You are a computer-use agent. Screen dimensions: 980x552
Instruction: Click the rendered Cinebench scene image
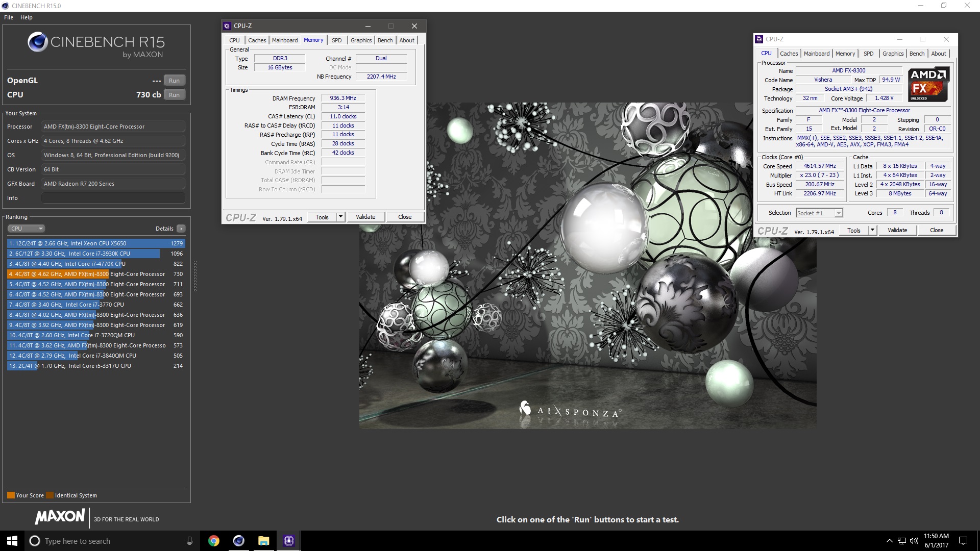587,265
